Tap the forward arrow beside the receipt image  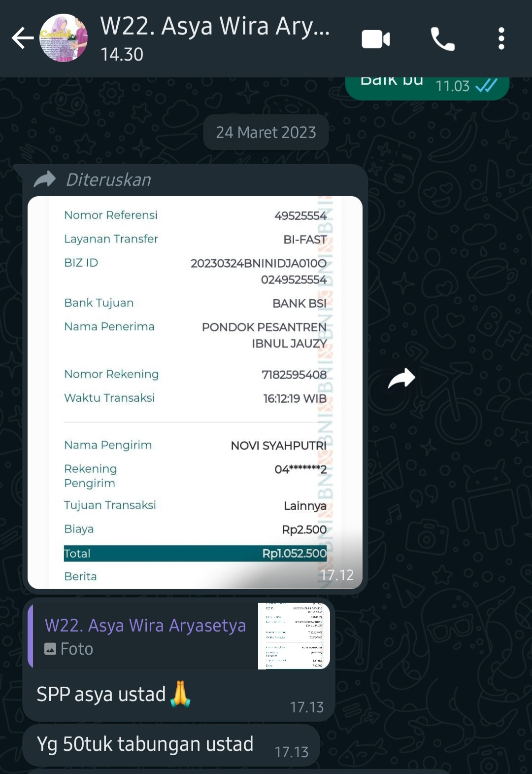coord(401,379)
